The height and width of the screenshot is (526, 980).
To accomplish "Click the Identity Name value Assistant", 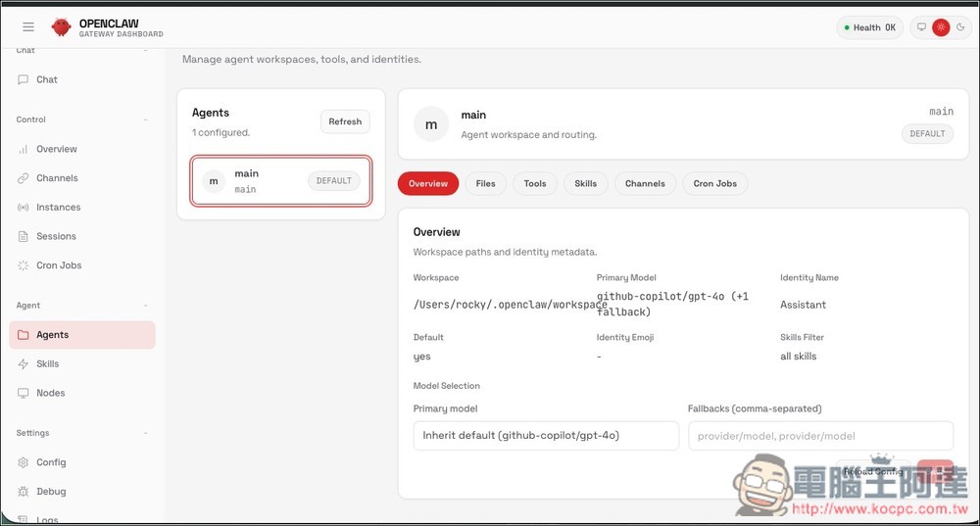I will 803,305.
